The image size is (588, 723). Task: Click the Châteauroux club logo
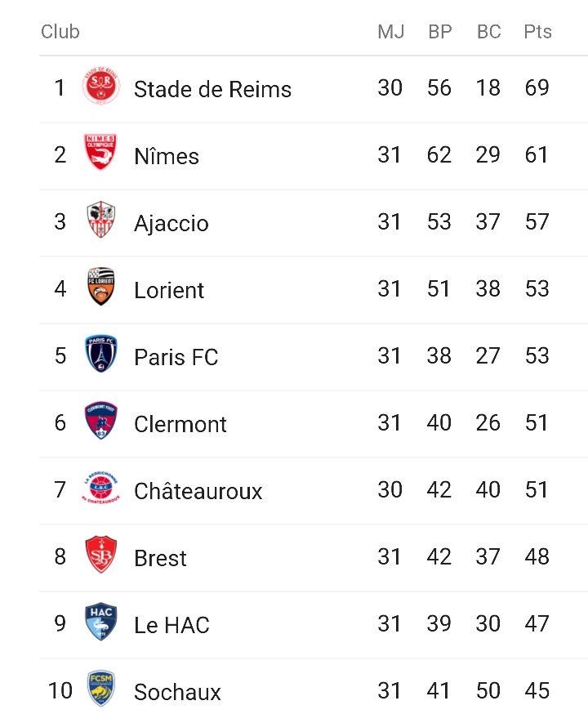(101, 489)
